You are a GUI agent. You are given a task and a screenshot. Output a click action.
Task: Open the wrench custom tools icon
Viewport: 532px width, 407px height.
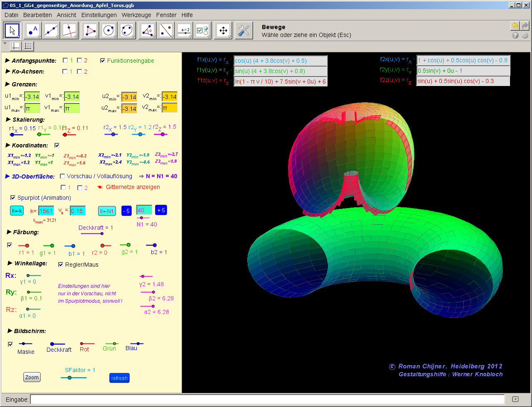pyautogui.click(x=244, y=30)
